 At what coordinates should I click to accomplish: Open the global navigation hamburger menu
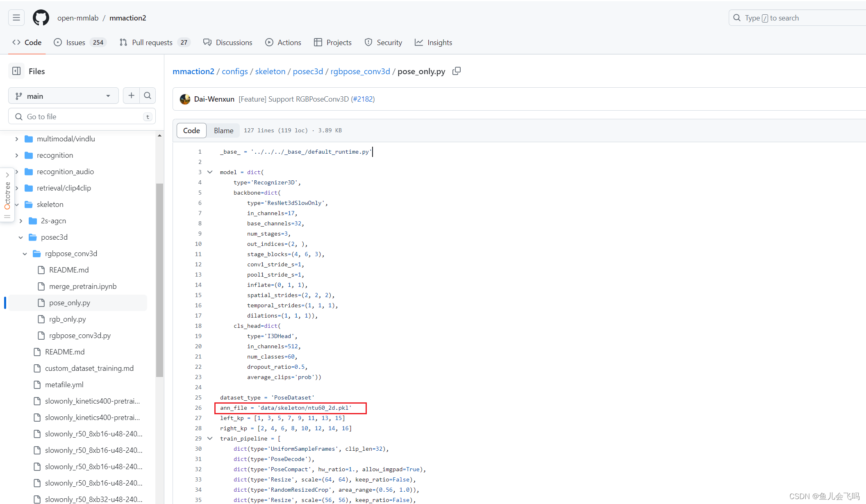point(16,18)
